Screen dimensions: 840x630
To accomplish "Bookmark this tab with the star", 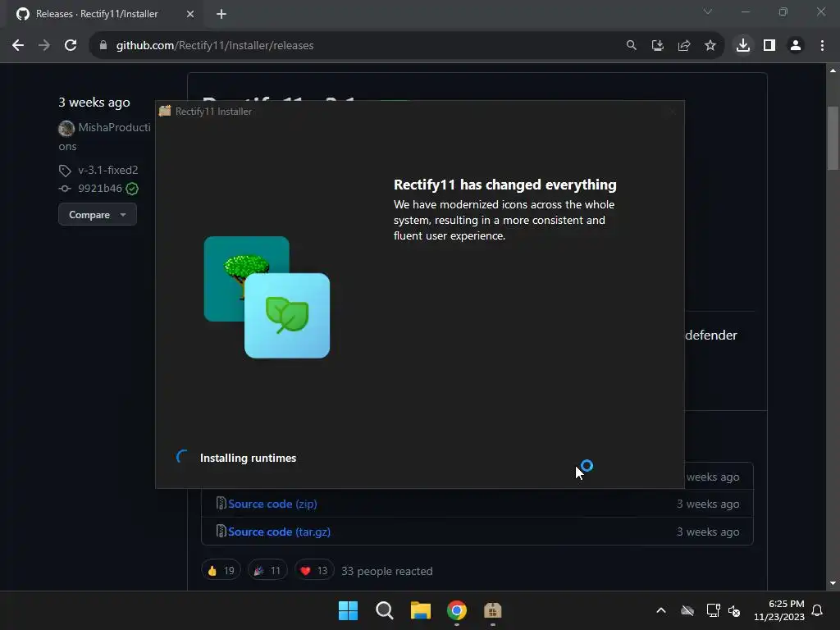I will point(710,46).
